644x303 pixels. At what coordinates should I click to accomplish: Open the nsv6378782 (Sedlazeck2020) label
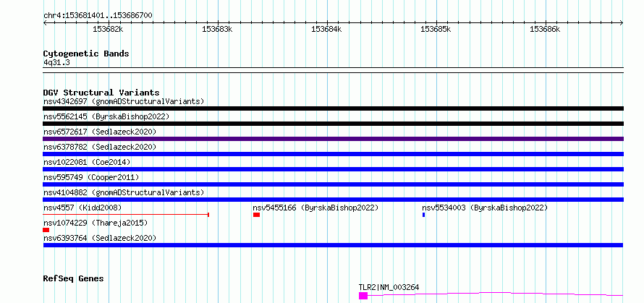[100, 147]
